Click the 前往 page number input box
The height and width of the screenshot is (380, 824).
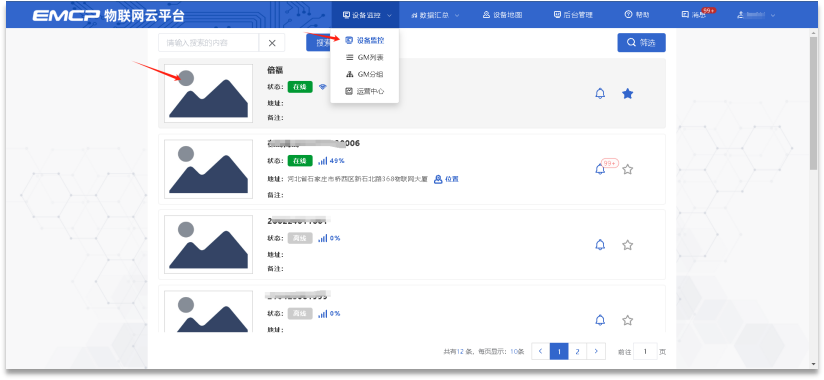[x=645, y=351]
